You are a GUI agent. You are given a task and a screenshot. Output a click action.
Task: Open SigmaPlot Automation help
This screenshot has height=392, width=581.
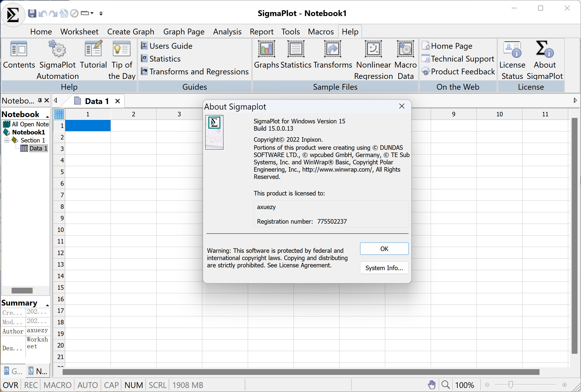click(58, 60)
